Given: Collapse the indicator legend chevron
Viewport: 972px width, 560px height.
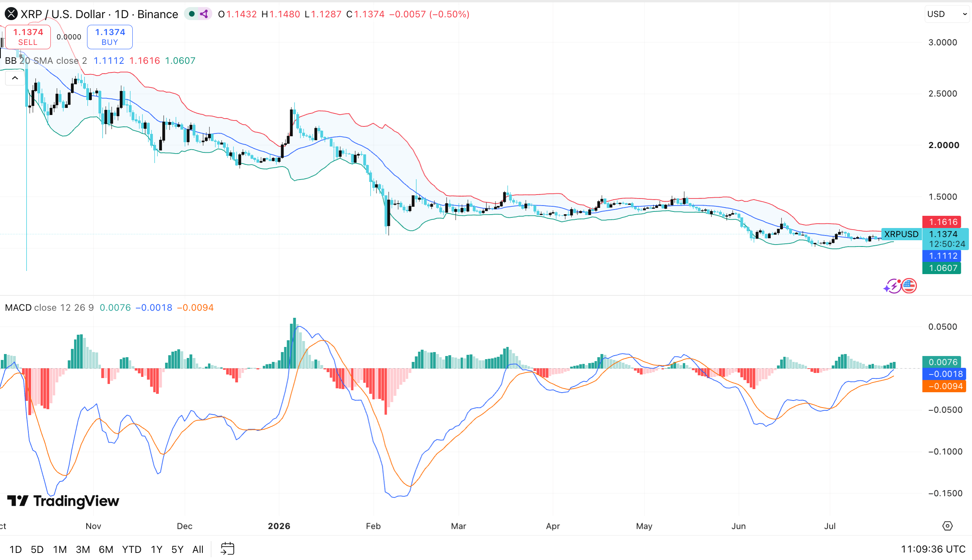Looking at the screenshot, I should click(x=15, y=78).
